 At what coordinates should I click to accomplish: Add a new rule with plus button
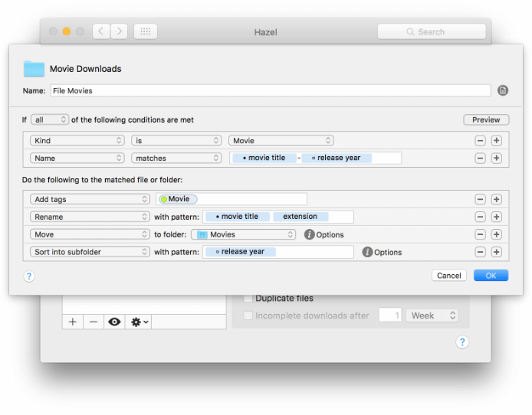tap(73, 322)
